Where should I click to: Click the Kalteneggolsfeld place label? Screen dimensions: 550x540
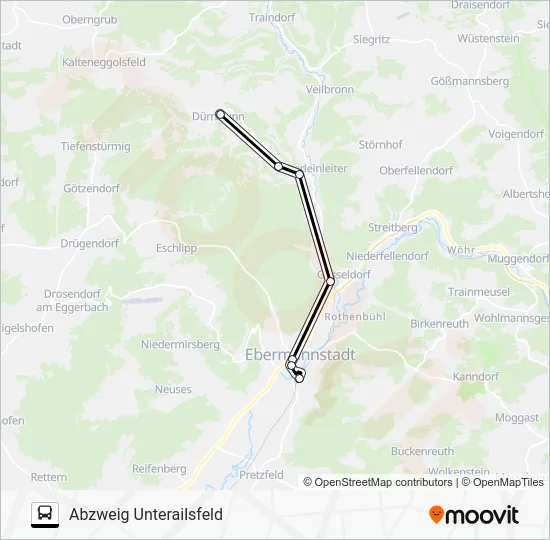point(104,62)
